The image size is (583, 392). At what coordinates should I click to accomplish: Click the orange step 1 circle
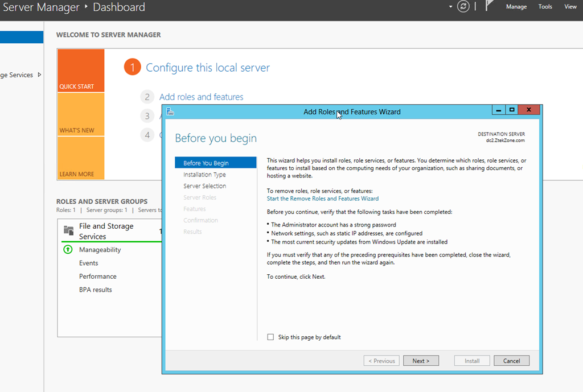click(x=132, y=67)
